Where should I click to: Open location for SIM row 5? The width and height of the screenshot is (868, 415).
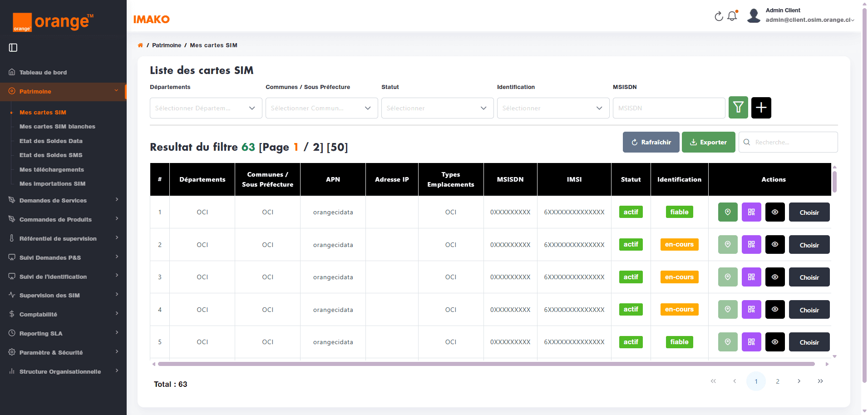pos(728,342)
